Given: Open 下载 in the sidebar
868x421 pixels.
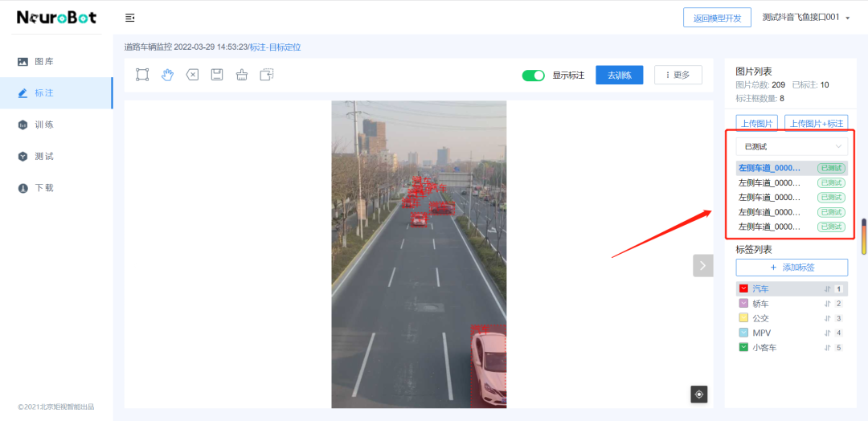Looking at the screenshot, I should point(56,187).
